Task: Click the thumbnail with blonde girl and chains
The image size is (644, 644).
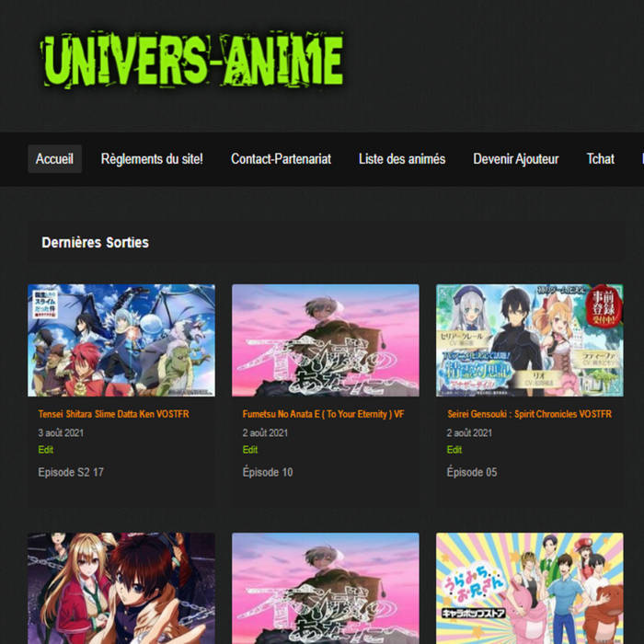Action: tap(121, 588)
